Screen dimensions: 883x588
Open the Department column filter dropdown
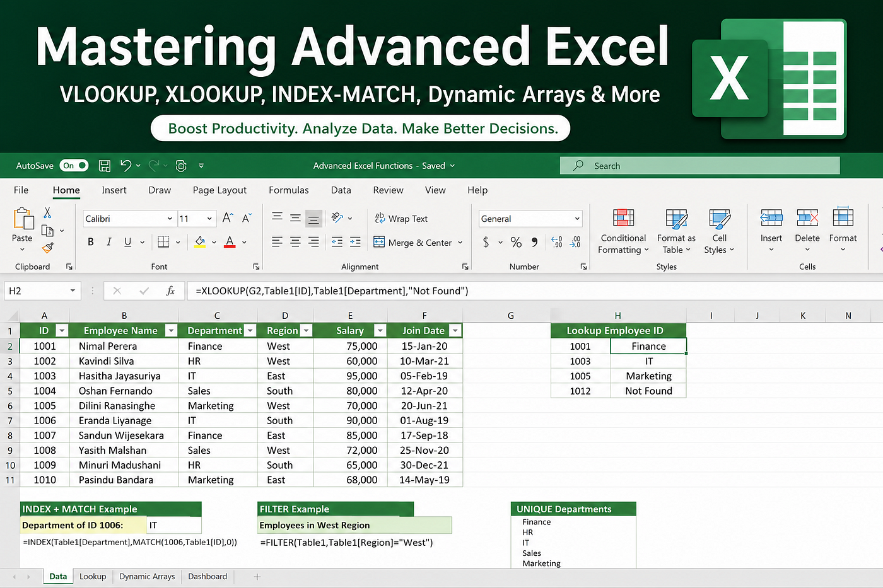point(250,330)
